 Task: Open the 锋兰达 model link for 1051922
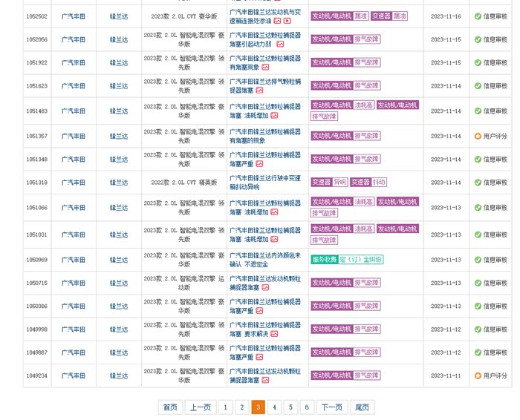tap(119, 63)
